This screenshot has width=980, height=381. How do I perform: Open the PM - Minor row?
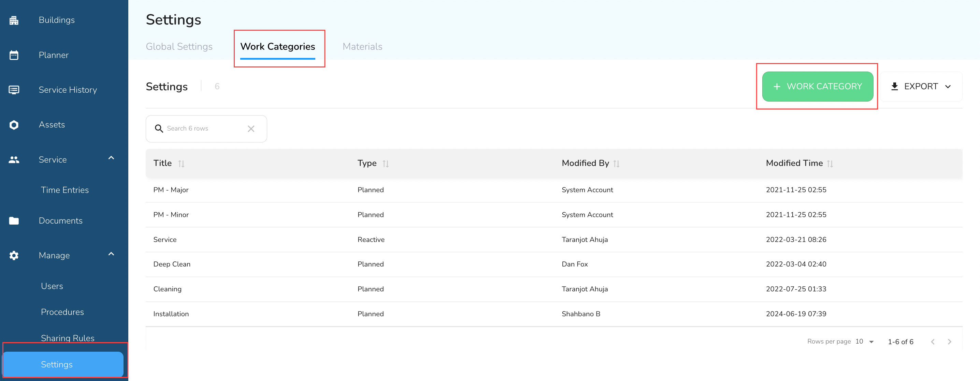pyautogui.click(x=554, y=215)
